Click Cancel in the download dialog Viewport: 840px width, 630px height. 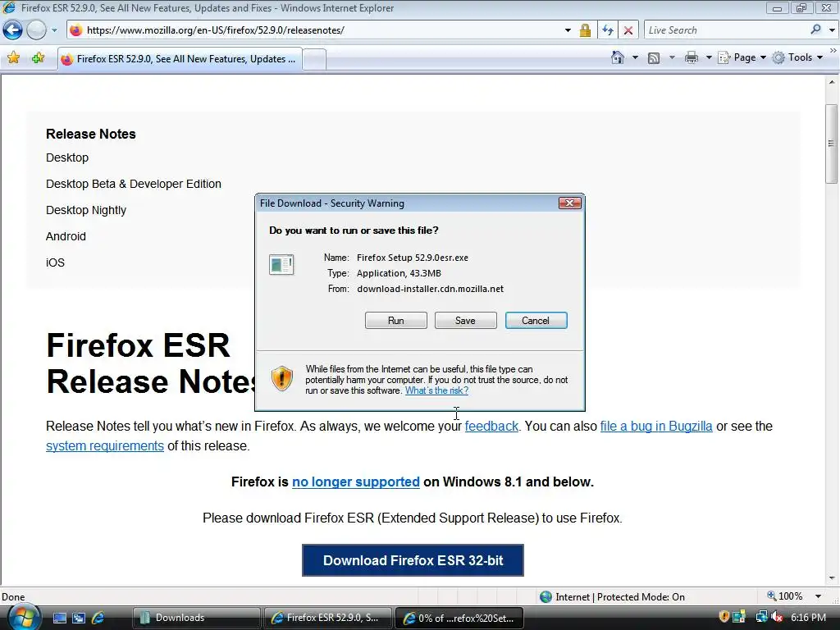(x=536, y=321)
